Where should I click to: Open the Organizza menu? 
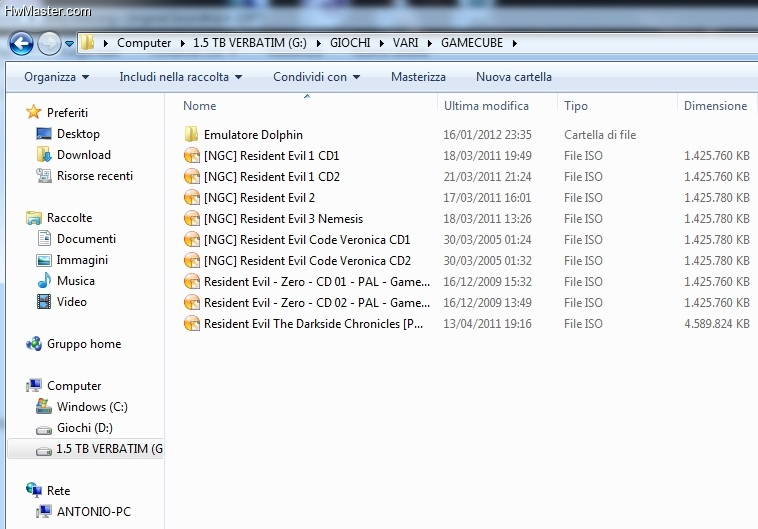pyautogui.click(x=57, y=77)
